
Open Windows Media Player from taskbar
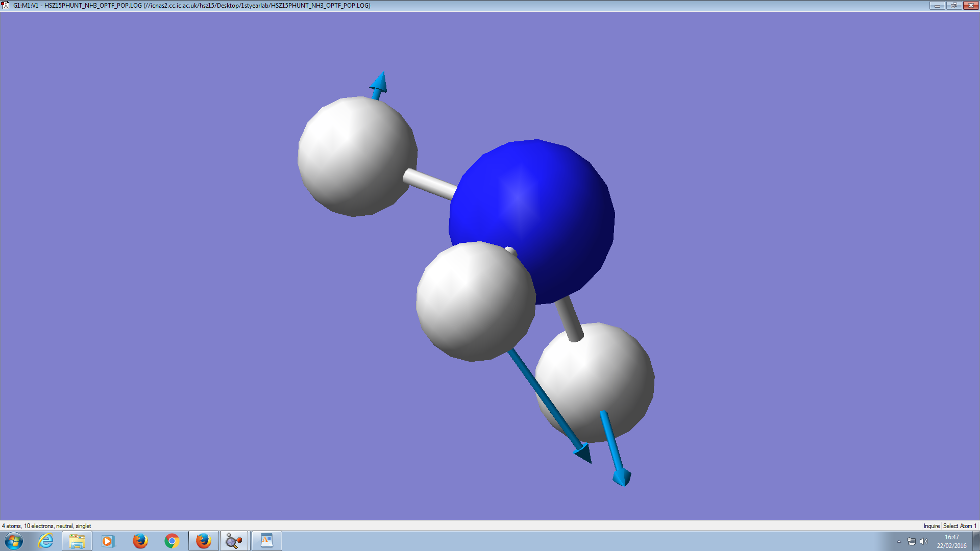[x=108, y=541]
